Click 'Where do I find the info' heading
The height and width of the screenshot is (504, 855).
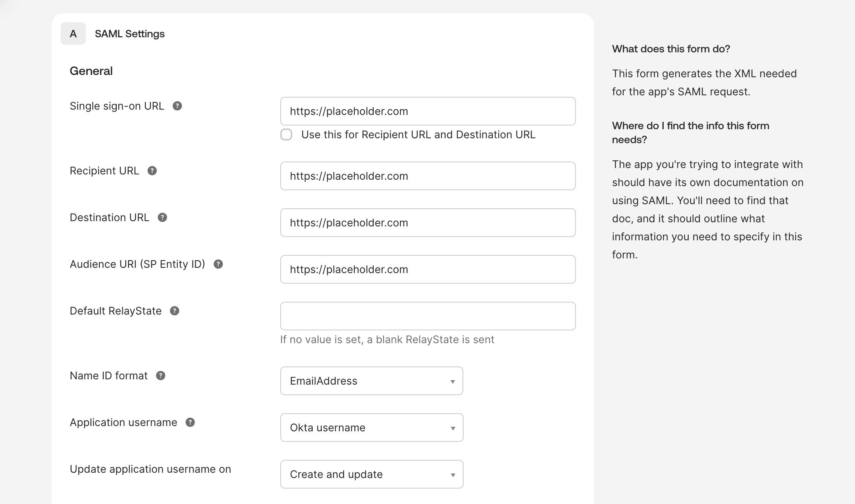click(691, 133)
